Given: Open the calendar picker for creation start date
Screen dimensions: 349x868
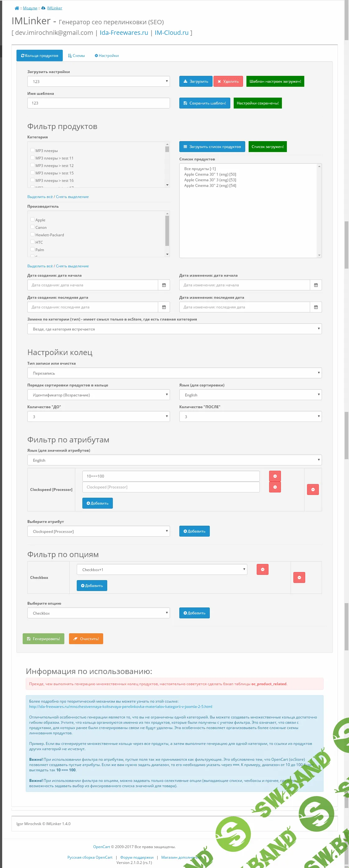Looking at the screenshot, I should point(164,285).
